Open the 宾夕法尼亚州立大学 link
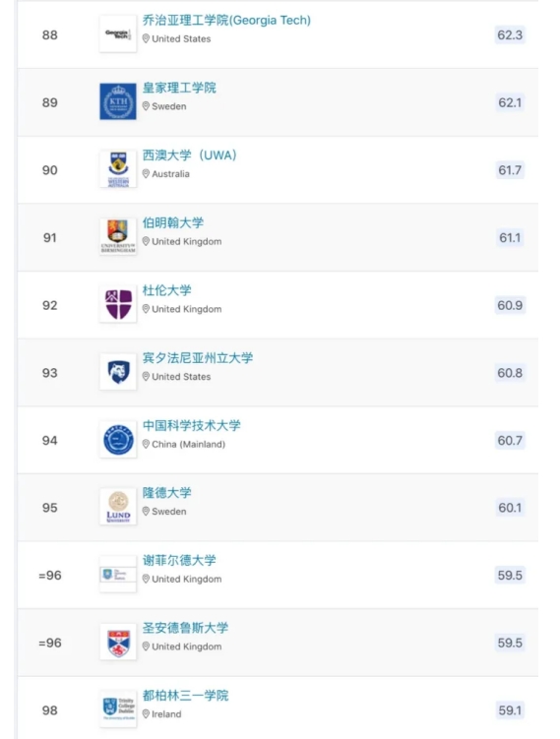The height and width of the screenshot is (739, 560). [198, 358]
